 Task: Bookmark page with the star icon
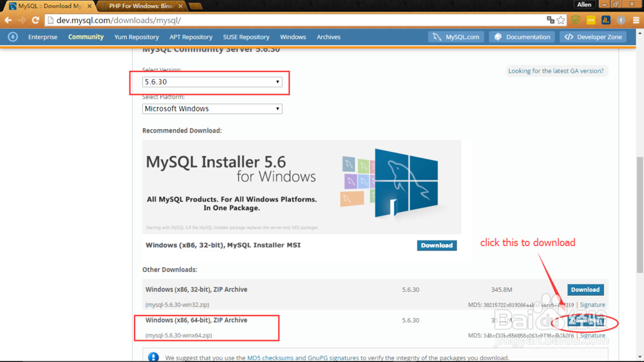coord(561,20)
